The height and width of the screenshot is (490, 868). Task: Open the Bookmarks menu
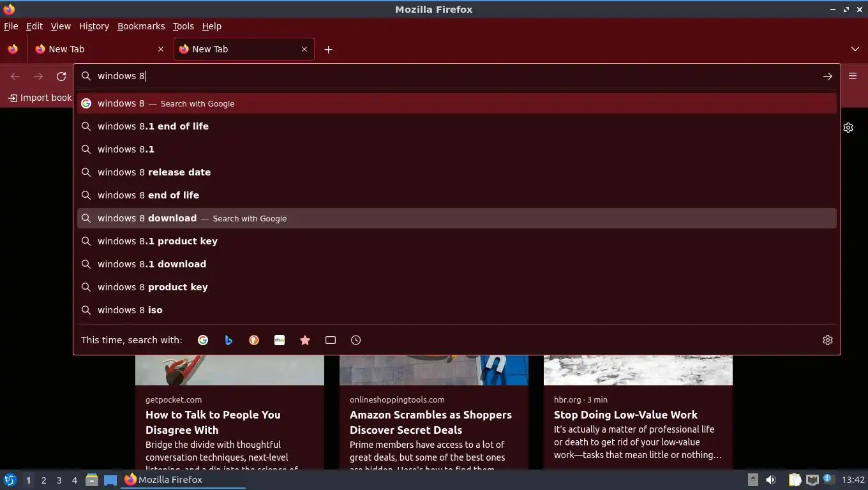[x=141, y=26]
